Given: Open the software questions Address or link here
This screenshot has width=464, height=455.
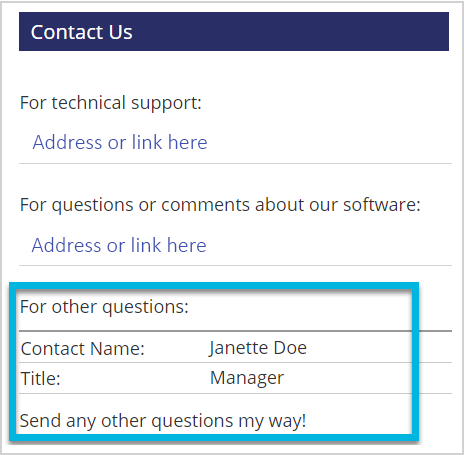Looking at the screenshot, I should click(119, 245).
